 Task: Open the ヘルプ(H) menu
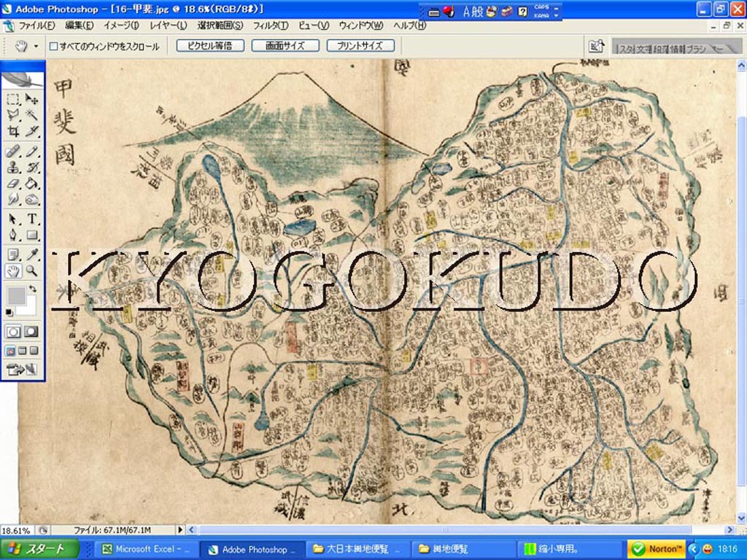[410, 26]
